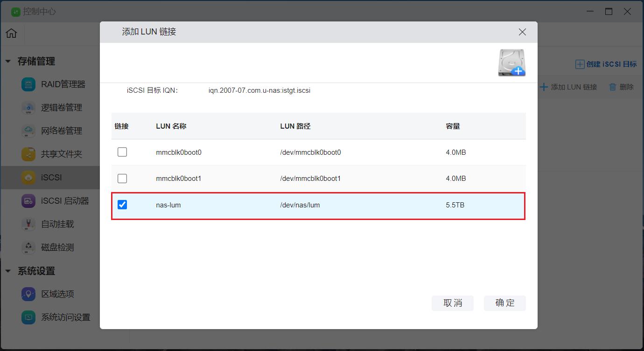Click the iSCSI 启动器 icon

click(x=28, y=201)
